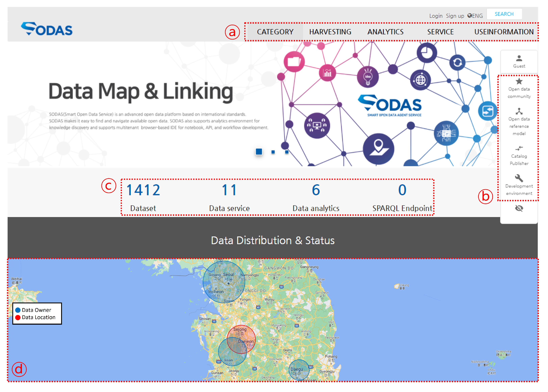The width and height of the screenshot is (548, 392).
Task: Click the globe ENG language icon
Action: (469, 16)
